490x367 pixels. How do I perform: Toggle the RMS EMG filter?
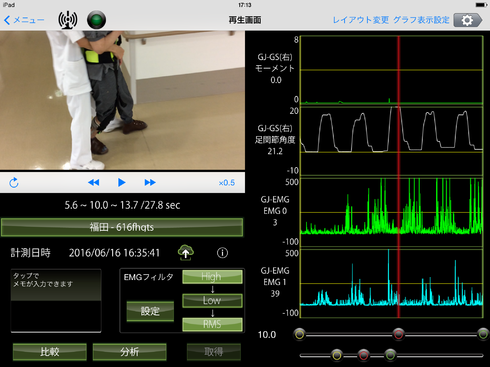click(212, 324)
